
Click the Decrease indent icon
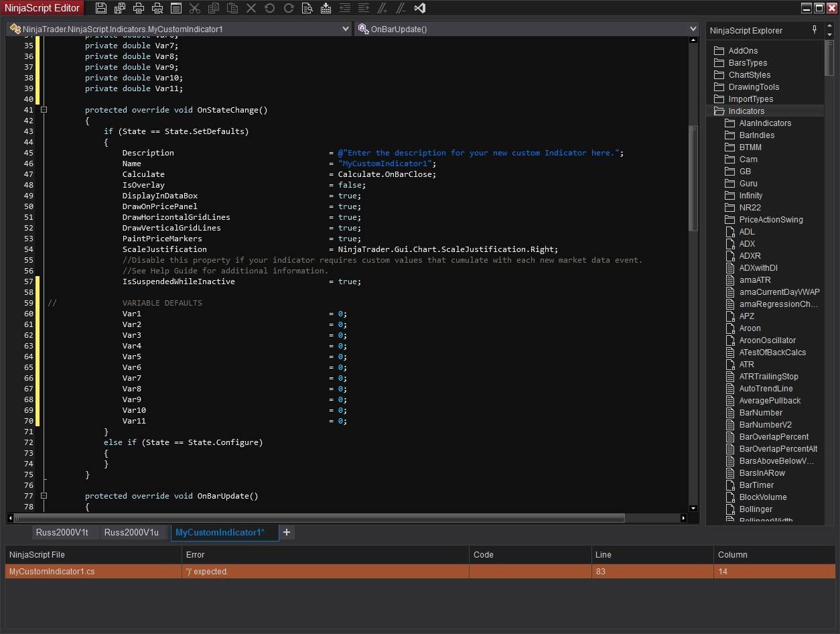pos(345,9)
